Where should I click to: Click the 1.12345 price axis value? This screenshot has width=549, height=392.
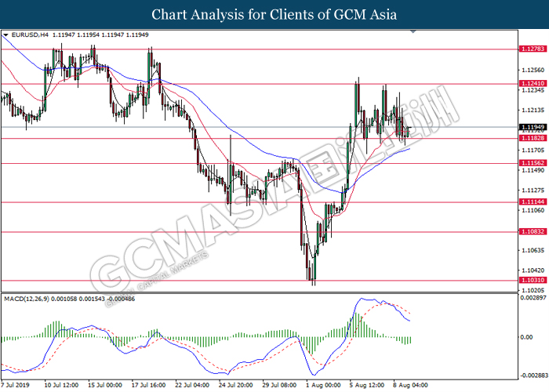click(x=533, y=90)
